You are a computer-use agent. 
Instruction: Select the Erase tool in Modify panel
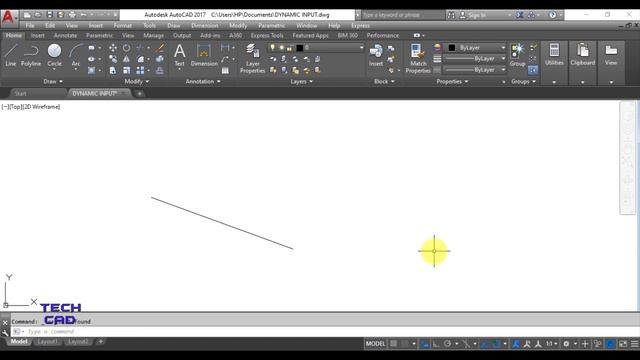(x=160, y=48)
